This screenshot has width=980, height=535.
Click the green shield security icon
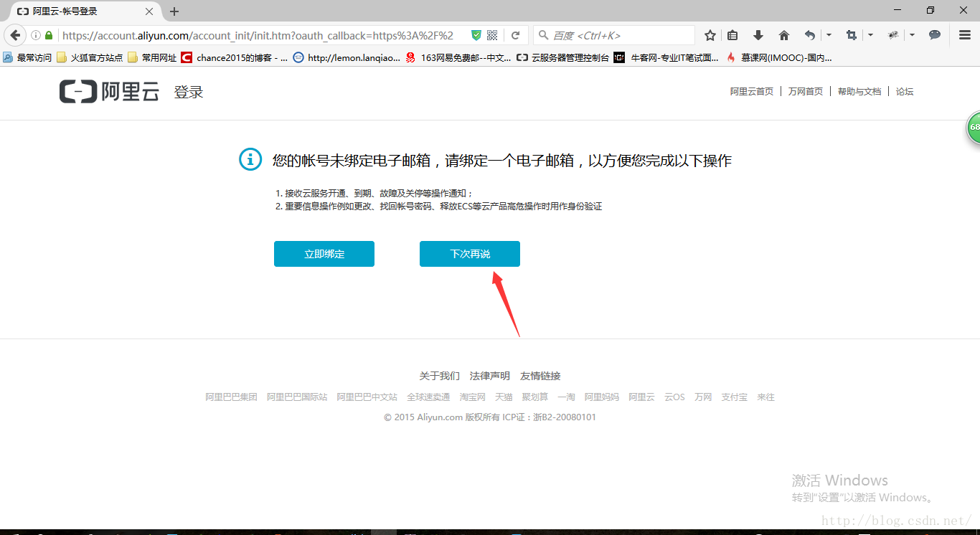pyautogui.click(x=476, y=35)
